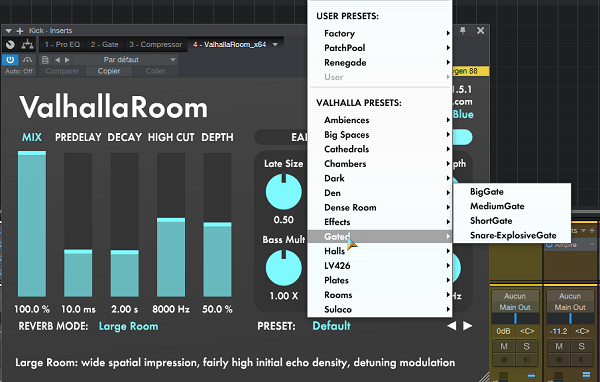Toggle monitor on the -11.2 mixer channel
600x382 pixels.
pyautogui.click(x=581, y=360)
